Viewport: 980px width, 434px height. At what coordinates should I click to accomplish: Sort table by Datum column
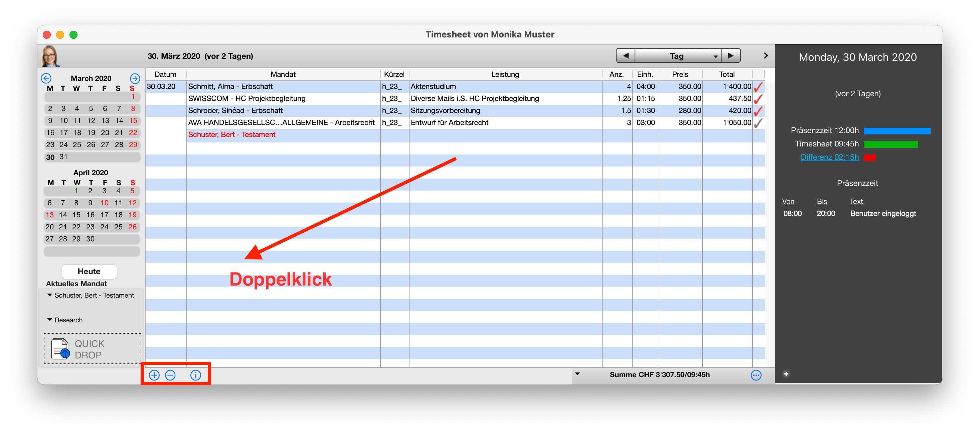click(x=165, y=74)
